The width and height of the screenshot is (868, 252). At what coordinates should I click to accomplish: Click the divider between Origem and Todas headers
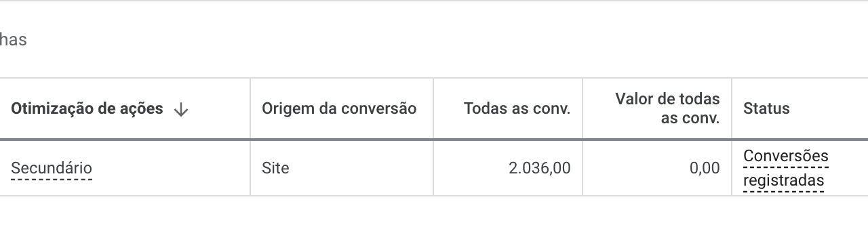[x=433, y=108]
